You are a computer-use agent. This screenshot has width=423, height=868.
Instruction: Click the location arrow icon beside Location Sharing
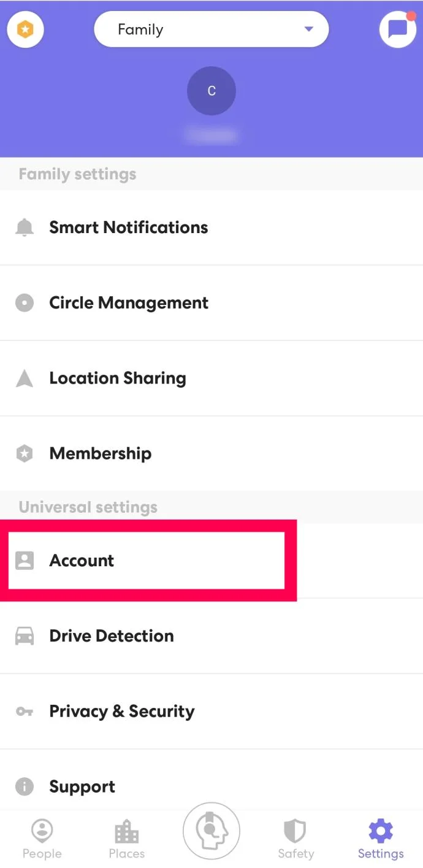(25, 378)
